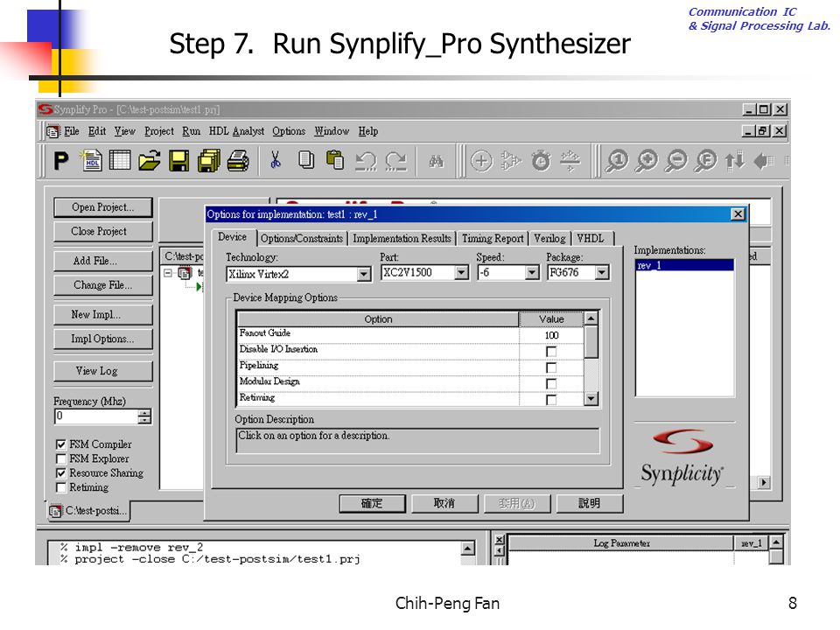Switch to the Implementation Results tab
The width and height of the screenshot is (840, 630).
[x=402, y=239]
